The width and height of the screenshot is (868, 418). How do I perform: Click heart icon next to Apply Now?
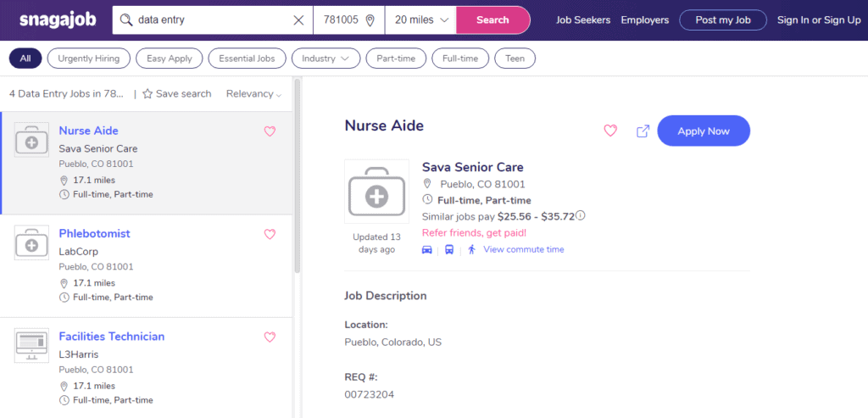point(610,131)
